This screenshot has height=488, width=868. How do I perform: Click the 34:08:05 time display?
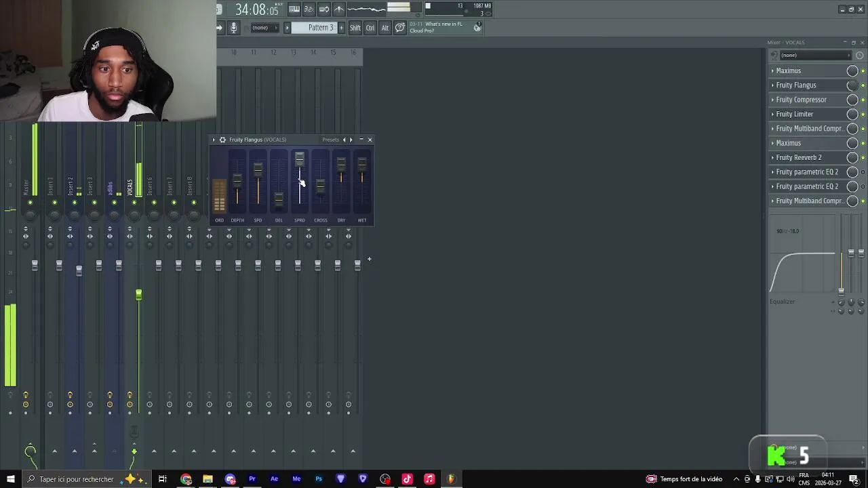[256, 10]
